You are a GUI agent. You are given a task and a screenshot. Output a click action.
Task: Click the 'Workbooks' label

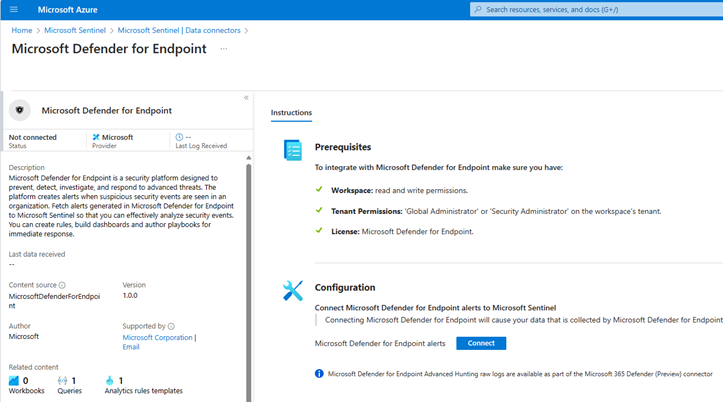pos(27,391)
